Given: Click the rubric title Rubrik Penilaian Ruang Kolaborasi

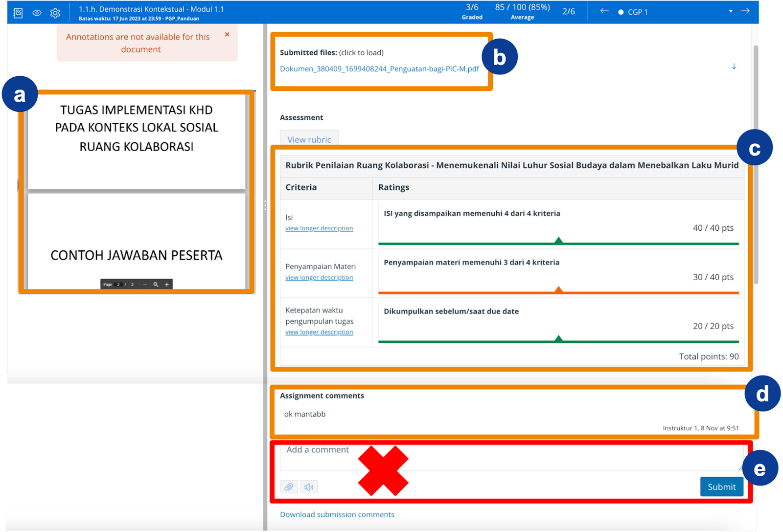Looking at the screenshot, I should [512, 165].
